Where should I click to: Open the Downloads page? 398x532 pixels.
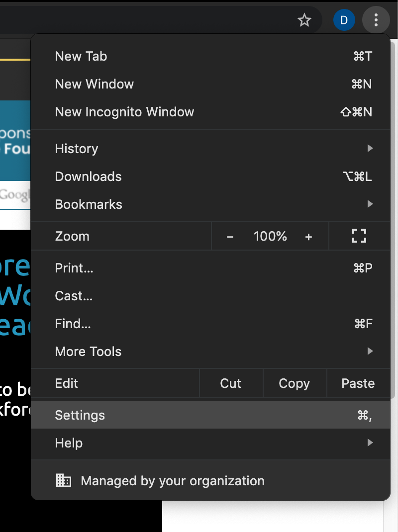pyautogui.click(x=89, y=177)
